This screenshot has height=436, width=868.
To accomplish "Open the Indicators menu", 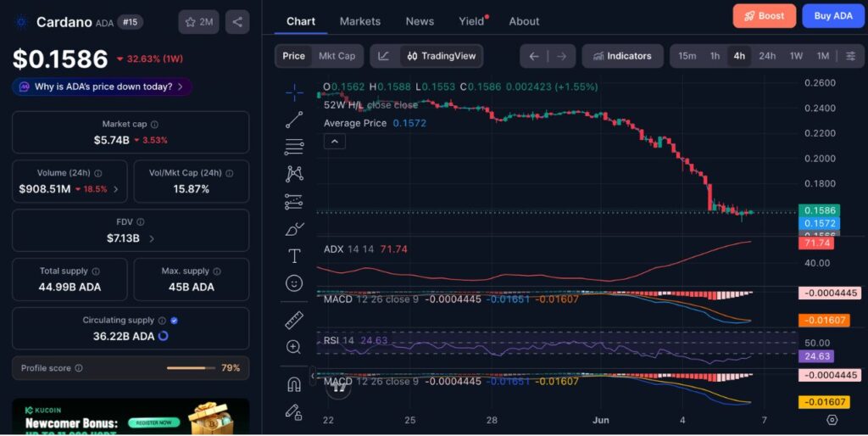I will 622,56.
